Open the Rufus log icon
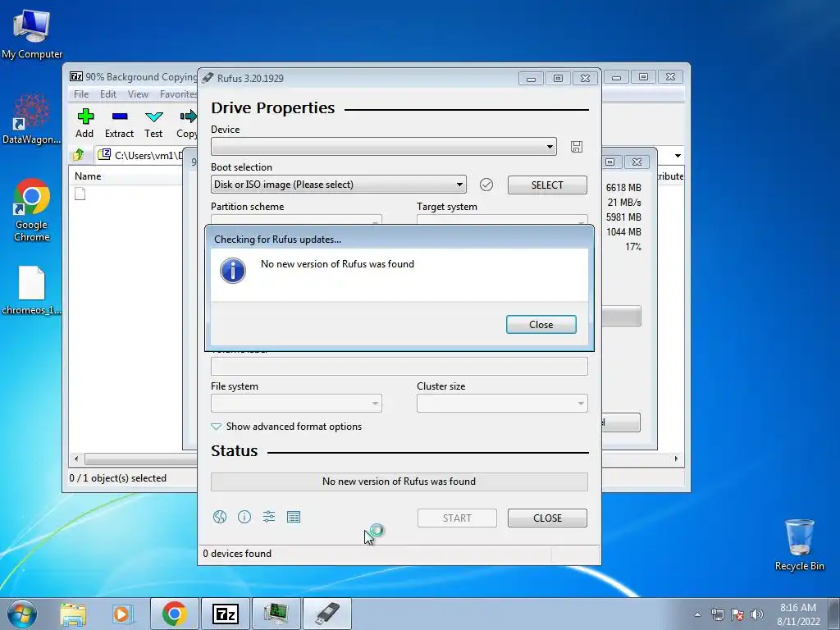This screenshot has height=630, width=840. click(x=294, y=517)
